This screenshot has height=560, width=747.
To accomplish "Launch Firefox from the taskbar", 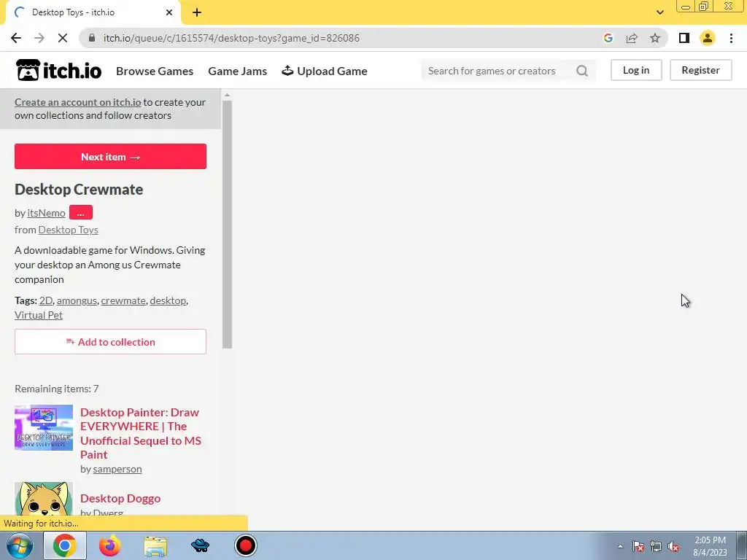I will [x=109, y=545].
